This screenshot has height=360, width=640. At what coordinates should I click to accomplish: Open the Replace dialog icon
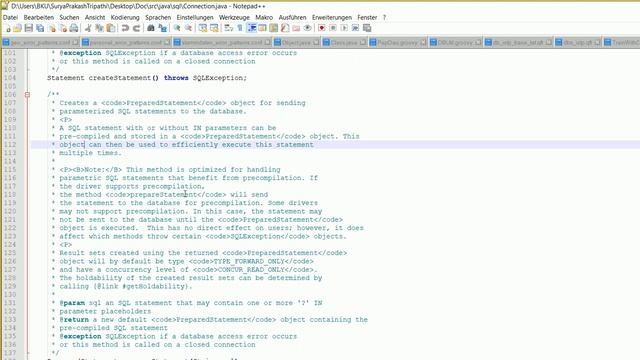click(x=162, y=28)
